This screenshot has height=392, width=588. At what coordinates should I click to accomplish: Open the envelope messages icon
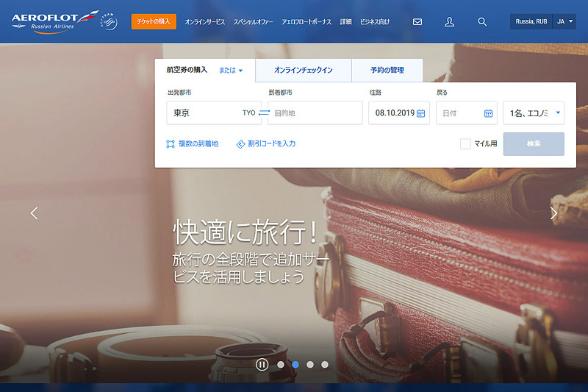[417, 22]
